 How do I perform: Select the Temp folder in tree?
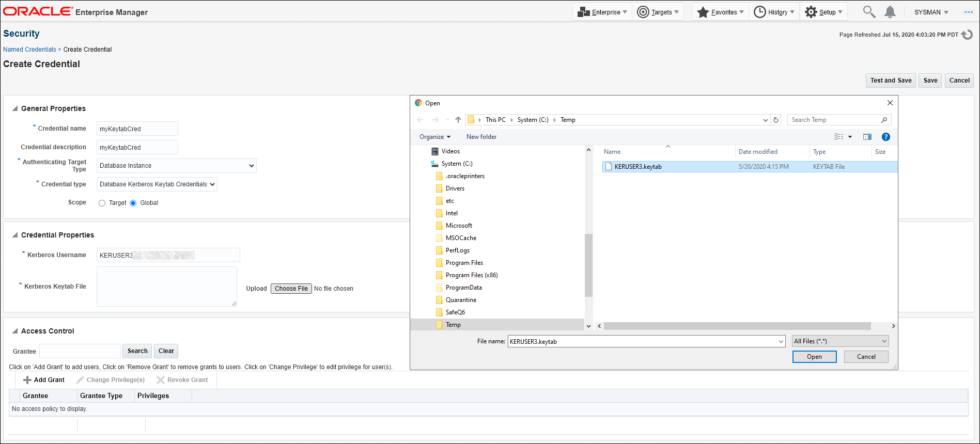click(x=453, y=325)
